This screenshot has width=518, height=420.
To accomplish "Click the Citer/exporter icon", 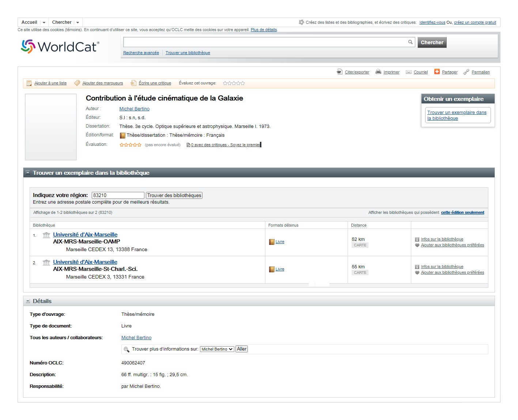I will pos(340,72).
